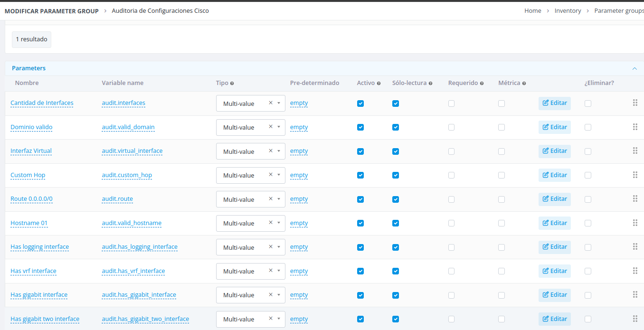Collapse the Parameters panel
644x330 pixels.
point(635,68)
